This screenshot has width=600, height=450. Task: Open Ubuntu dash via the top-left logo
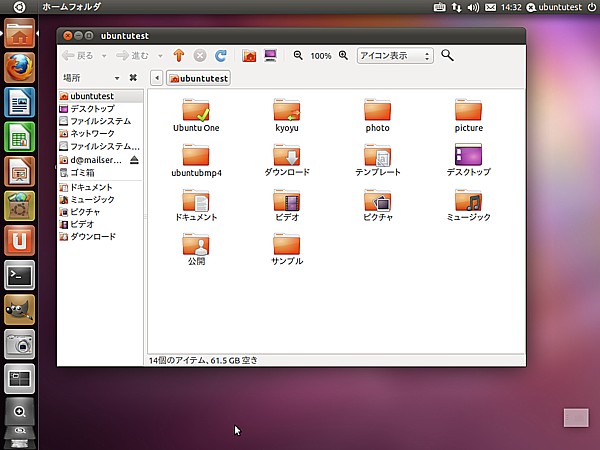coord(19,7)
